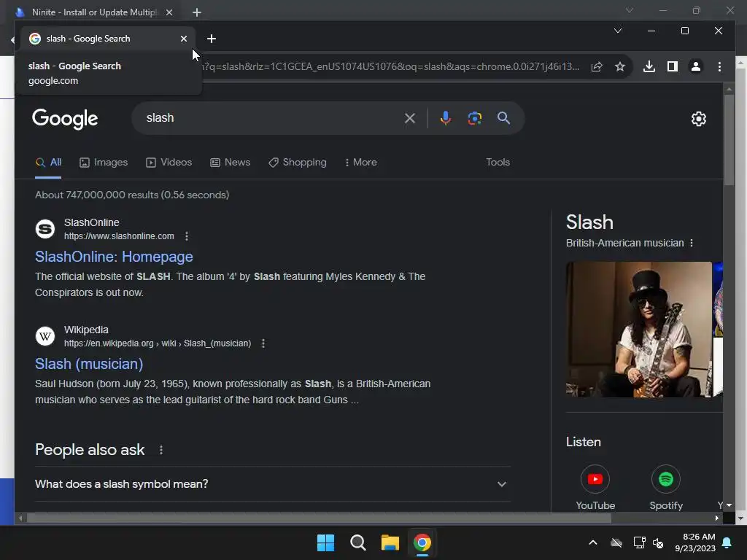Switch to Images results tab
The height and width of the screenshot is (560, 747).
tap(104, 163)
